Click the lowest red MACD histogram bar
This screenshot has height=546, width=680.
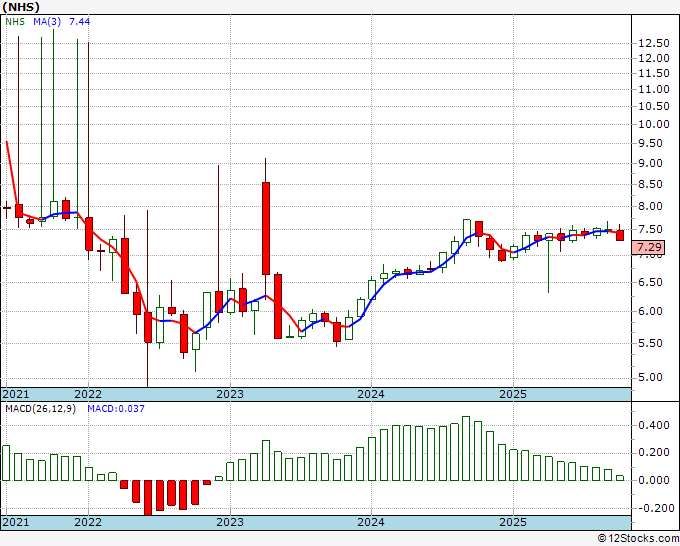tap(148, 498)
